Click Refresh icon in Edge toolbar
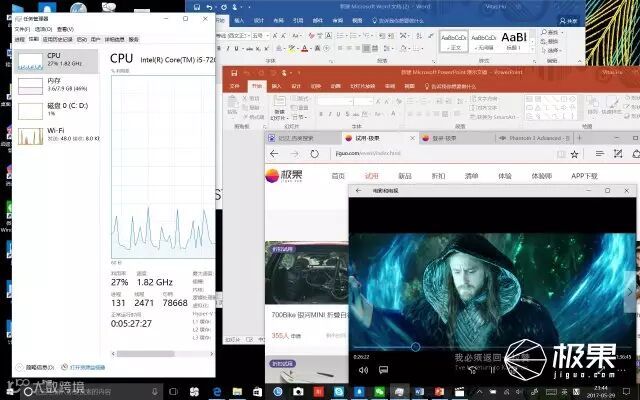Screen dimensions: 640x400 314,154
